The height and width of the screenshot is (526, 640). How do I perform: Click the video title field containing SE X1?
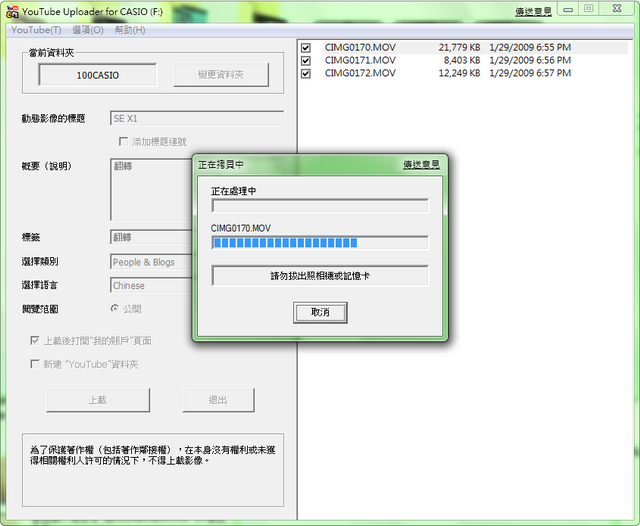[x=197, y=118]
